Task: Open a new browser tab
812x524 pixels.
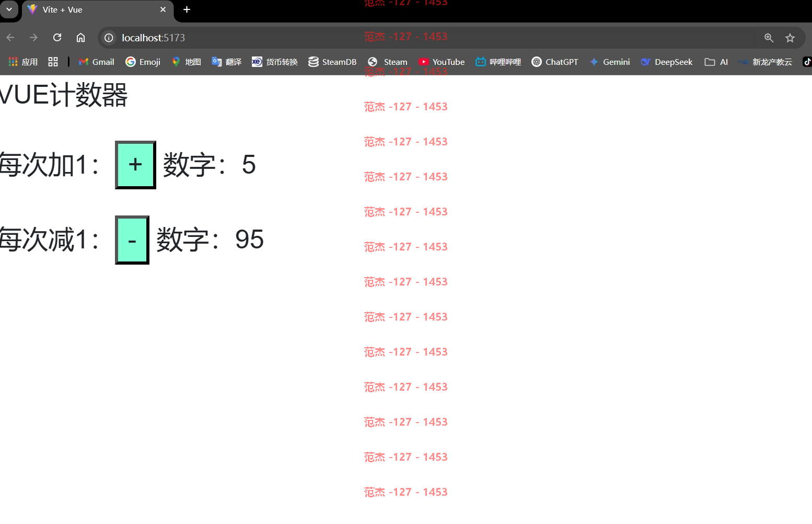Action: 187,9
